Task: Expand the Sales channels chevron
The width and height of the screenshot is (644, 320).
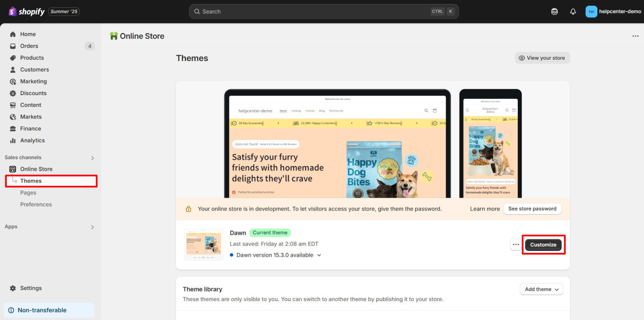Action: point(92,157)
